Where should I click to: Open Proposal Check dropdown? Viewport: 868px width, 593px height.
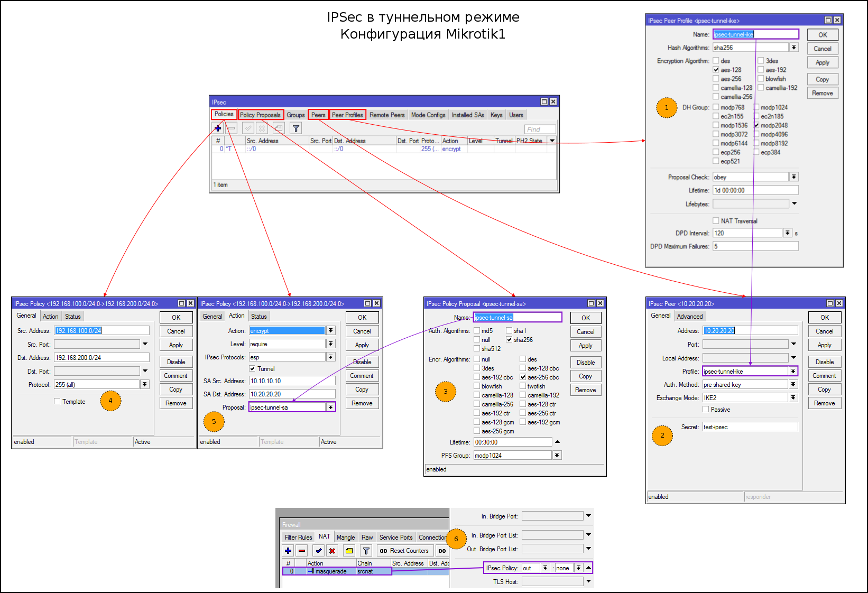(794, 177)
